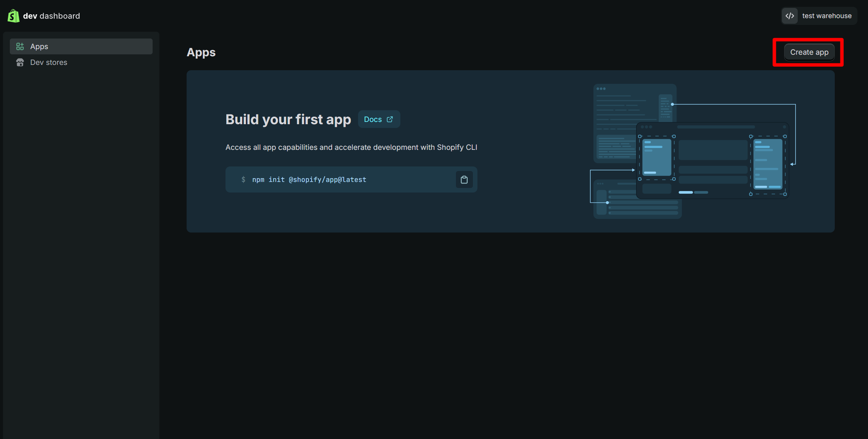Click the external link icon next to Docs
868x439 pixels.
pos(390,119)
